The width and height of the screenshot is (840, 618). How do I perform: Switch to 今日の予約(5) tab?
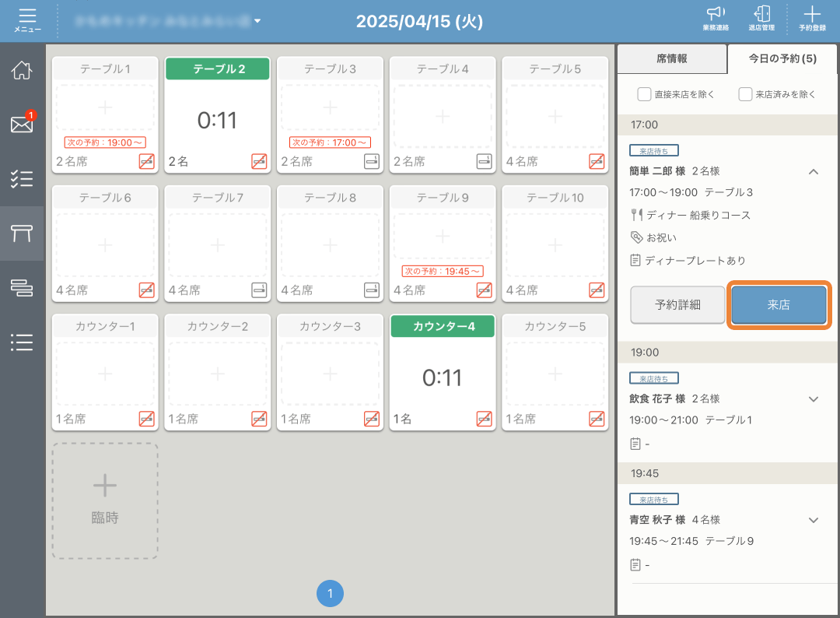782,58
